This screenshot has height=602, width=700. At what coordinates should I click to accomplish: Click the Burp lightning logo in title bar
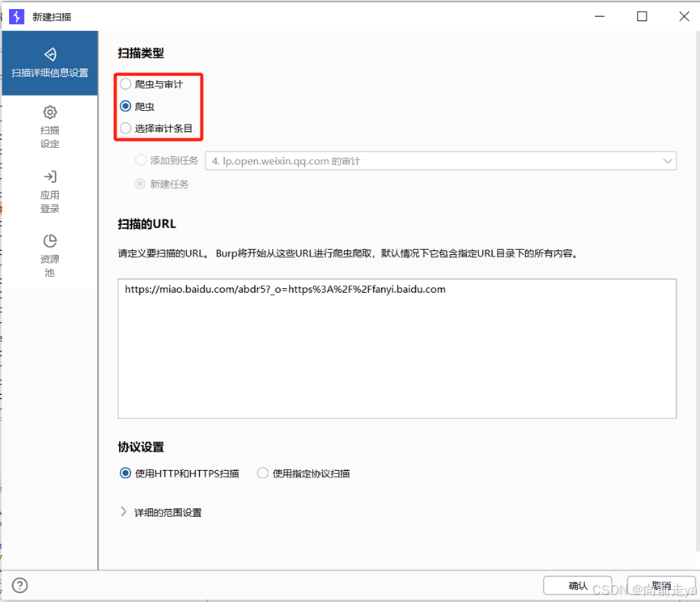click(x=16, y=17)
